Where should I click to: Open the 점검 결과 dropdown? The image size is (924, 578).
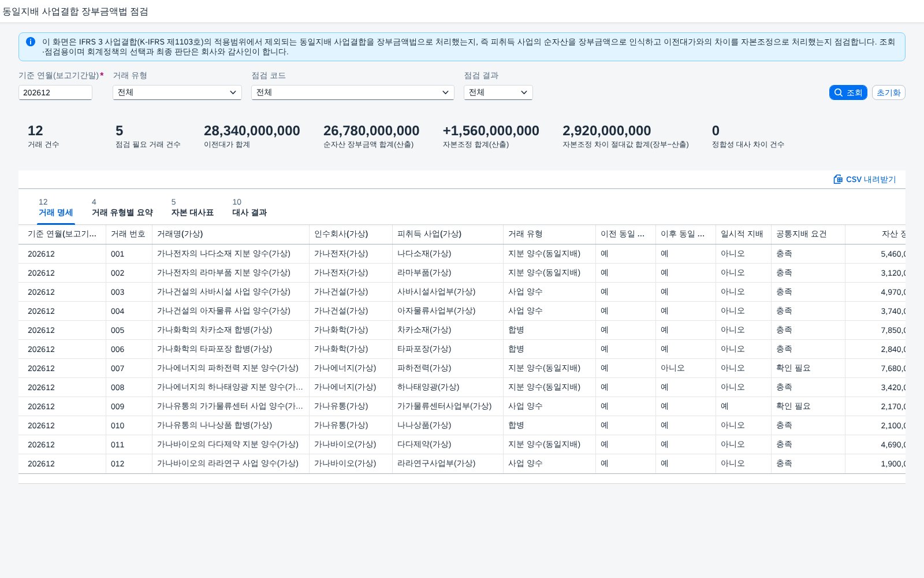pyautogui.click(x=498, y=92)
